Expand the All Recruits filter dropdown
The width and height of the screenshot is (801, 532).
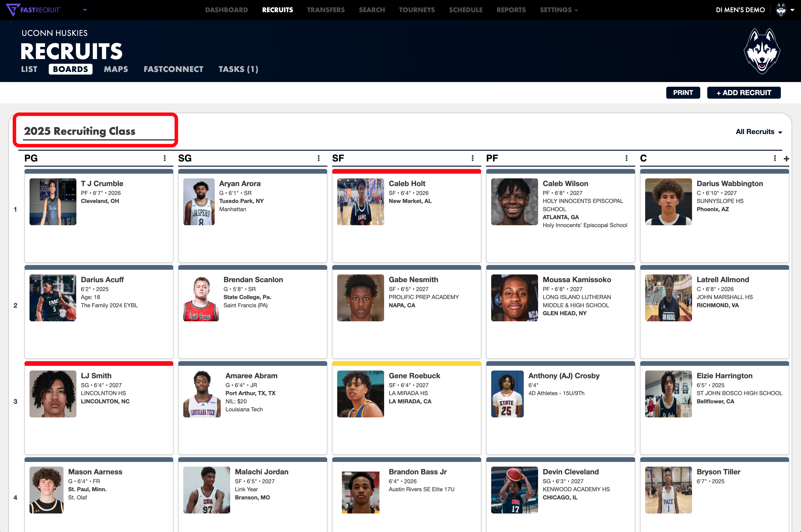(759, 132)
